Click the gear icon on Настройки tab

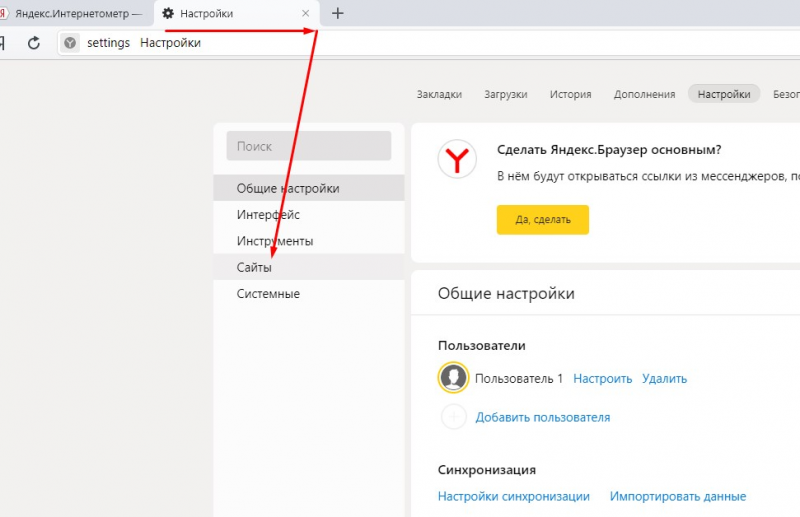click(168, 13)
